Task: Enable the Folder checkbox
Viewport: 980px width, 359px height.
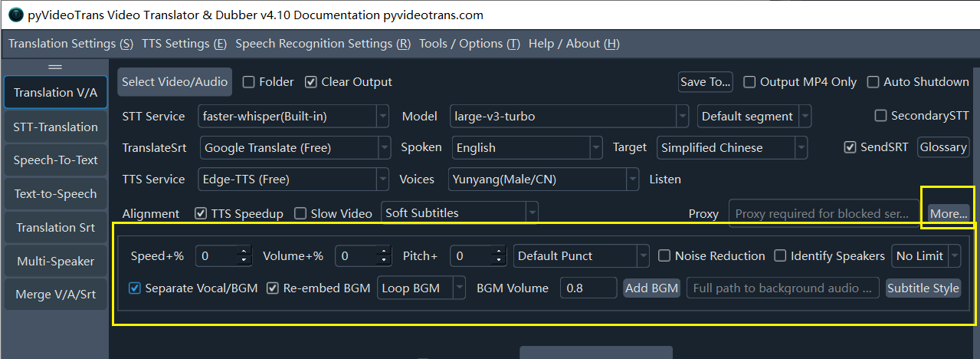Action: tap(268, 82)
